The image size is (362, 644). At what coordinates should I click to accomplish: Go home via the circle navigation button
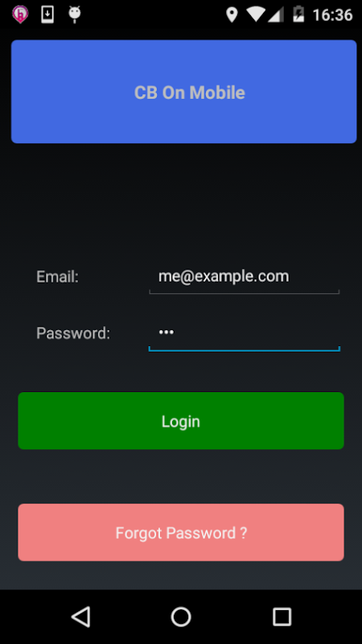181,617
